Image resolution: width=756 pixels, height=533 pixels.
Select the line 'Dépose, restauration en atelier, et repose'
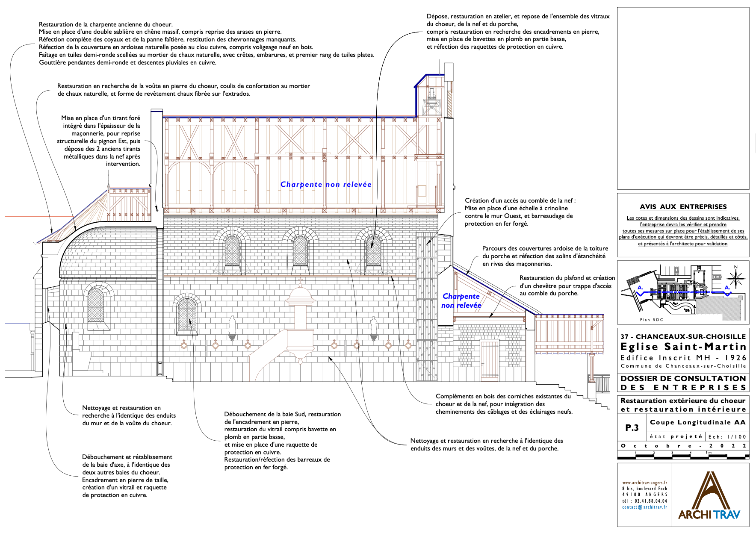point(518,16)
